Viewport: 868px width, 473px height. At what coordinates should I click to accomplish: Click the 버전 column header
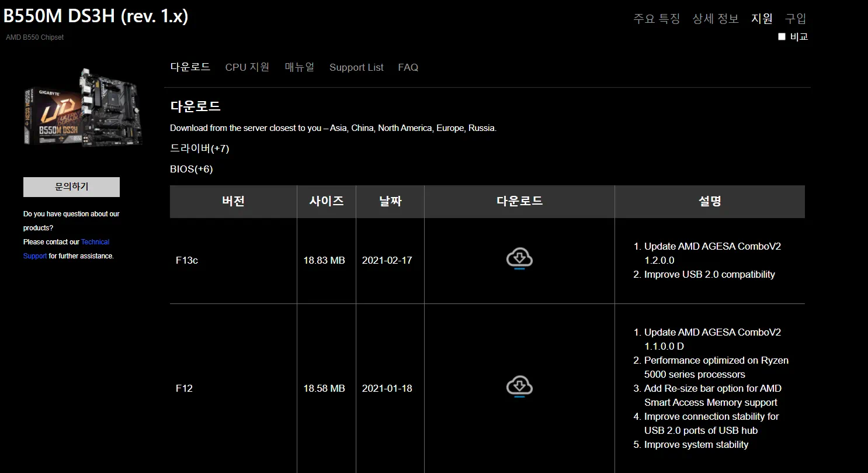pos(234,202)
